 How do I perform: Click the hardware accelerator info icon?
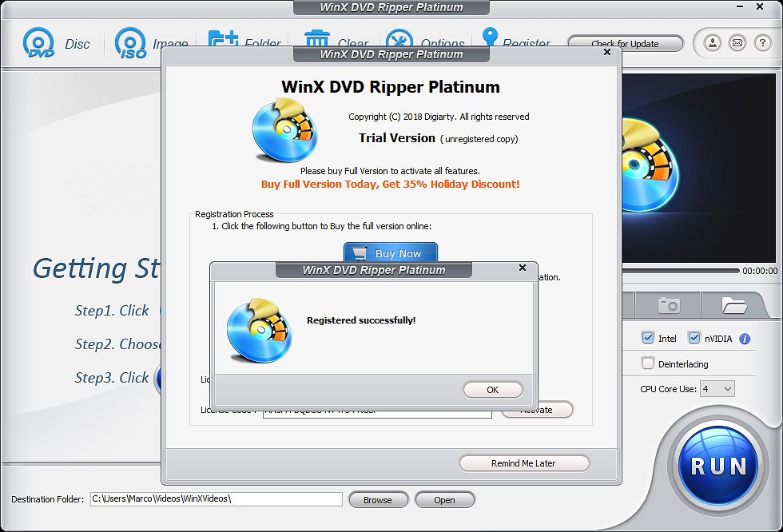pyautogui.click(x=745, y=339)
